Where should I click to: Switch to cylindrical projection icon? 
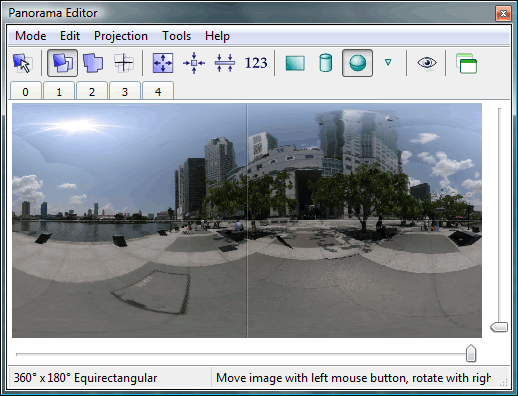pos(326,63)
